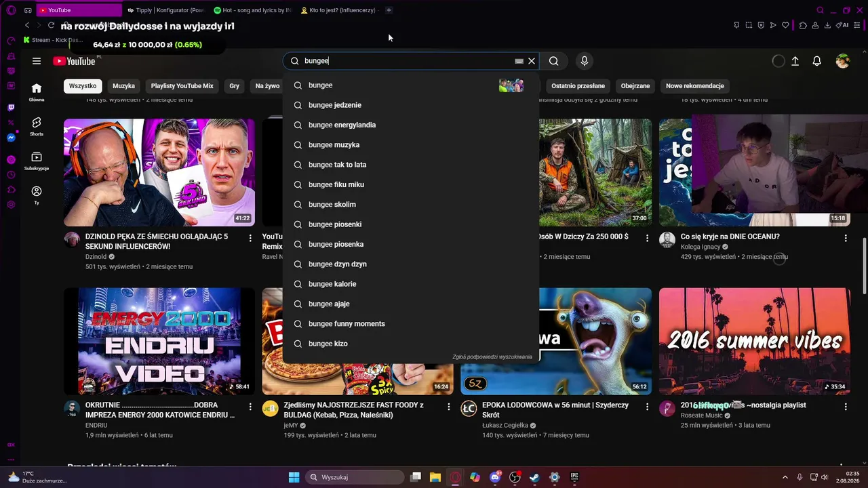Select the YouTube browser tab
The image size is (868, 488).
(x=79, y=10)
